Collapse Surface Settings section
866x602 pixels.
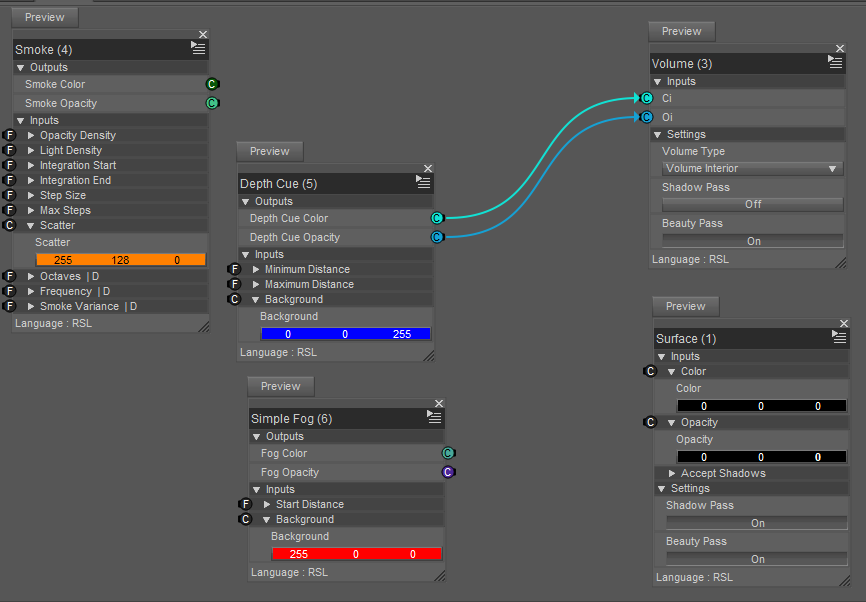click(661, 489)
